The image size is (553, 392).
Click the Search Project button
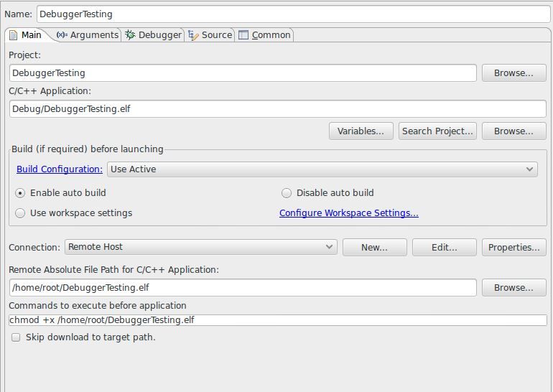click(437, 131)
